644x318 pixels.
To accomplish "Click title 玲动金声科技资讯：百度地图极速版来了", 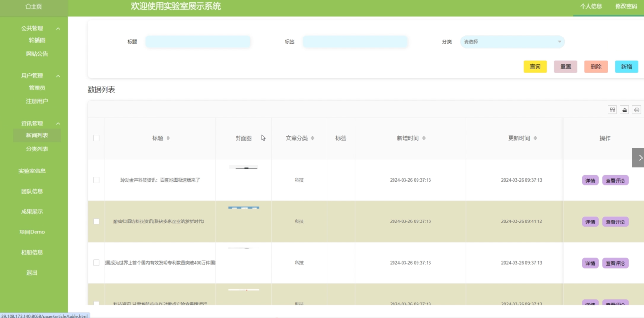I will tap(160, 180).
